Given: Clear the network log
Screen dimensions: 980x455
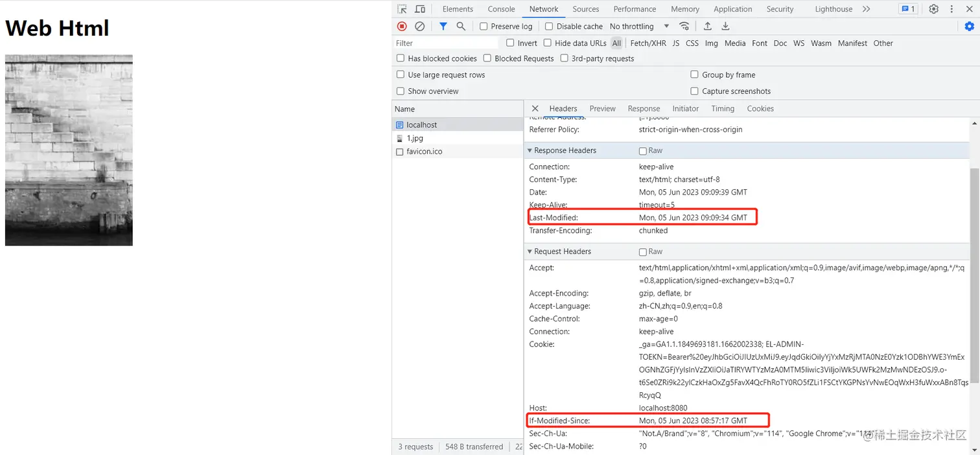Looking at the screenshot, I should click(x=420, y=26).
